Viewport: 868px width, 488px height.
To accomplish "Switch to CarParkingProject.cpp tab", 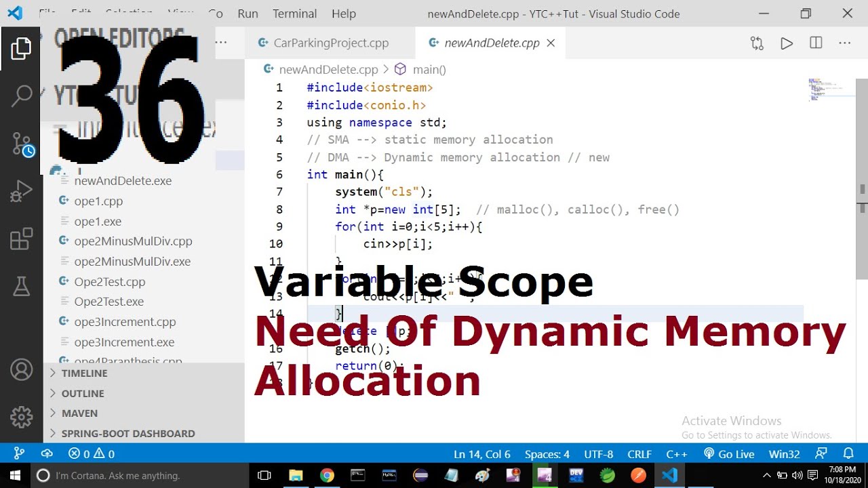I will click(x=330, y=43).
